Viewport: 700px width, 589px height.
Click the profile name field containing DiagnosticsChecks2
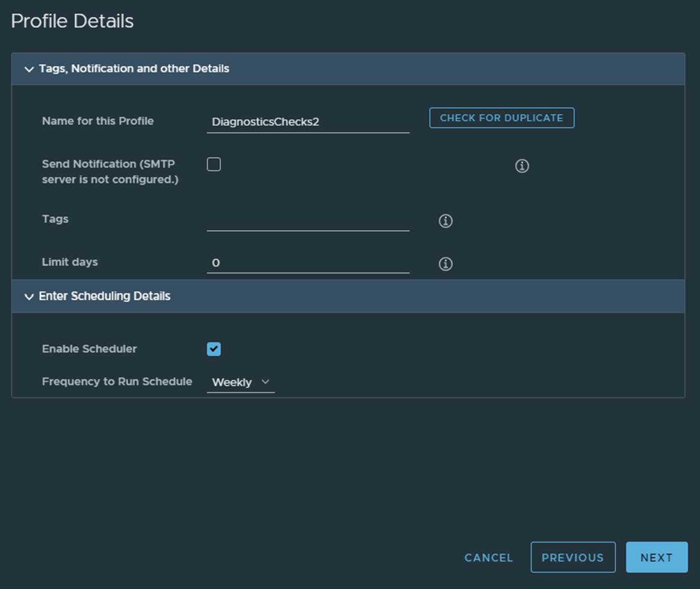pyautogui.click(x=308, y=122)
